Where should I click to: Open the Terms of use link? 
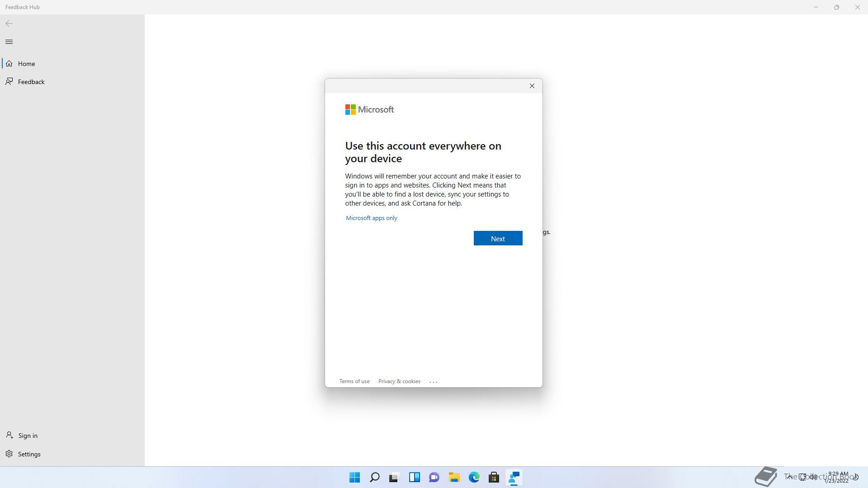[x=354, y=381]
